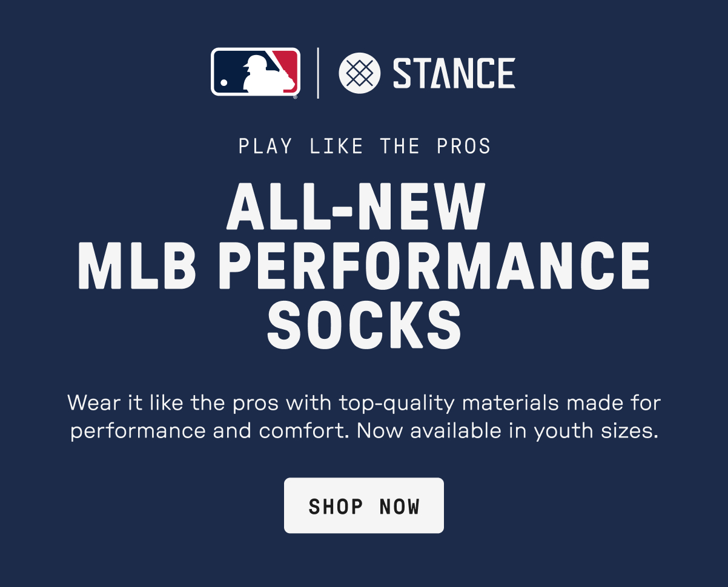Click the PLAY LIKE THE PROS tagline
Viewport: 728px width, 587px height.
(x=365, y=146)
